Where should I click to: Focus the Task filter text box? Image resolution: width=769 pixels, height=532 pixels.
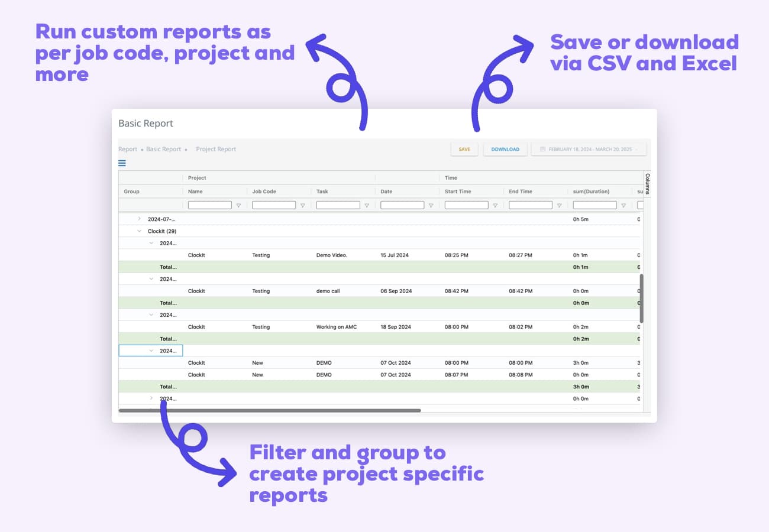[338, 205]
